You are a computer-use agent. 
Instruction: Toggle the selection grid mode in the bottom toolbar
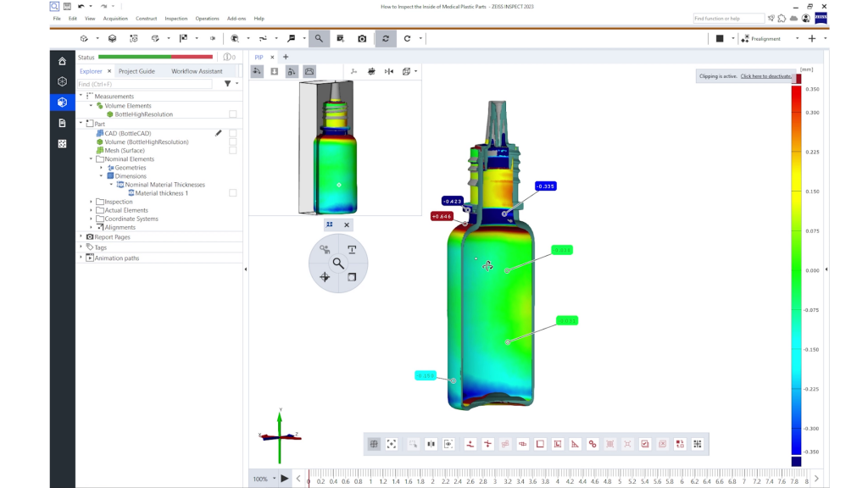click(374, 444)
